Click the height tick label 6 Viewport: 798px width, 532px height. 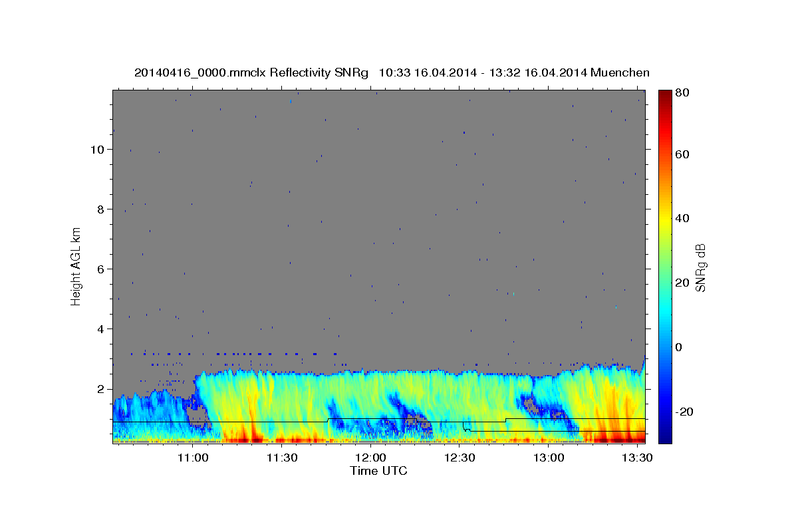[x=100, y=269]
